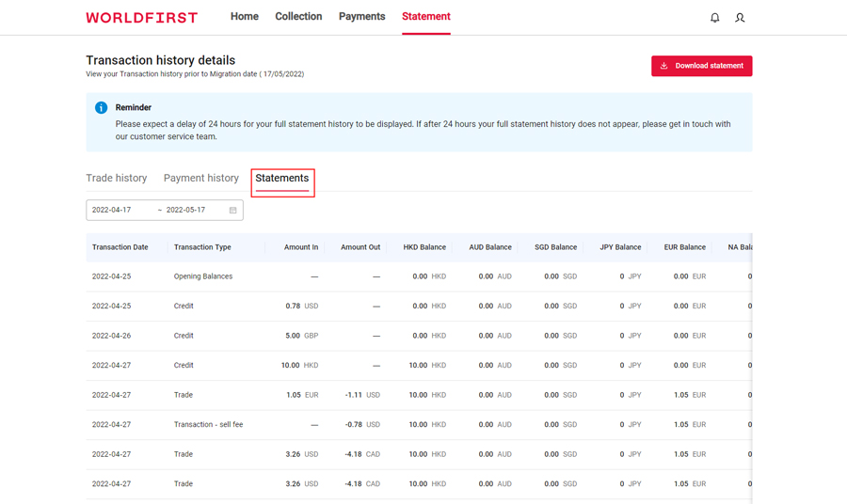Select the Statements tab

click(x=282, y=178)
